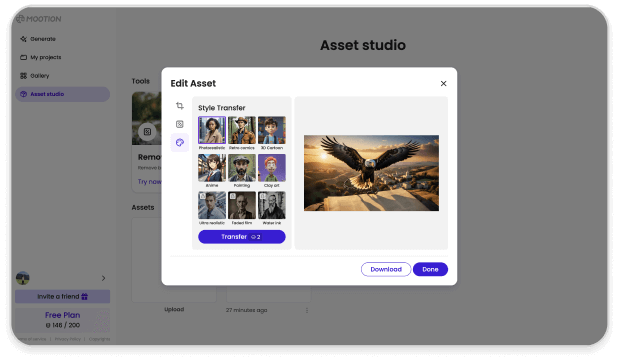617x360 pixels.
Task: Click the Invite a friend button
Action: coord(63,297)
